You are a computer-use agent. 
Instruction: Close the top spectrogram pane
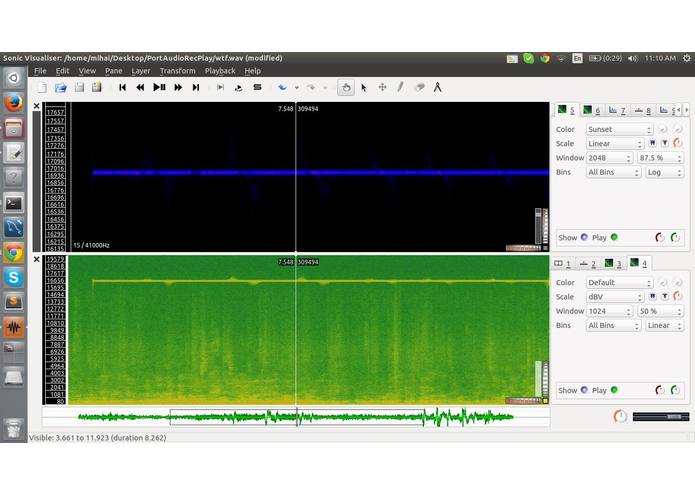(37, 106)
